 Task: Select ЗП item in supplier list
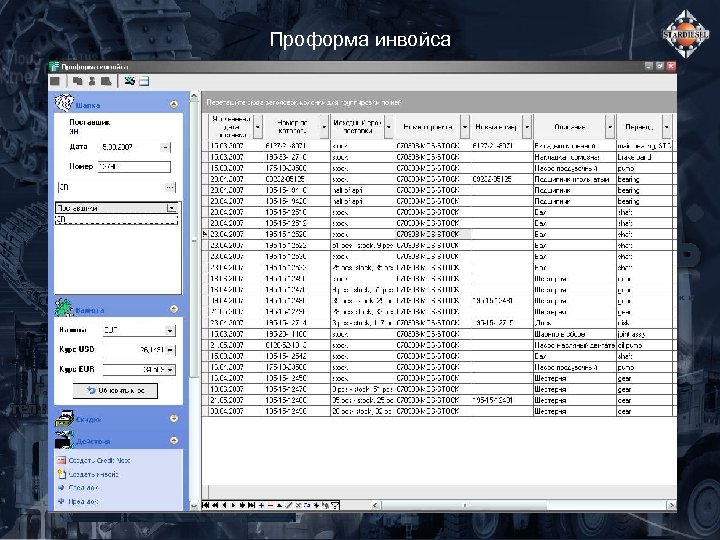click(x=116, y=219)
